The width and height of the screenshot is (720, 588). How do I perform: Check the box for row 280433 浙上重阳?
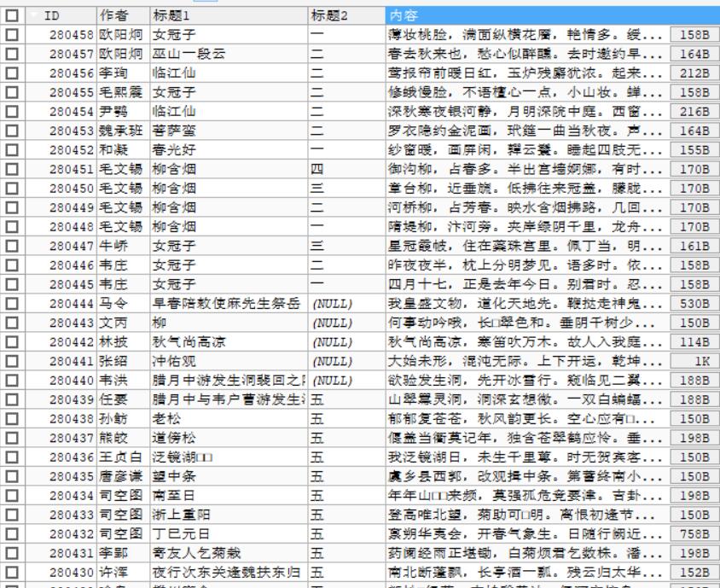coord(12,515)
